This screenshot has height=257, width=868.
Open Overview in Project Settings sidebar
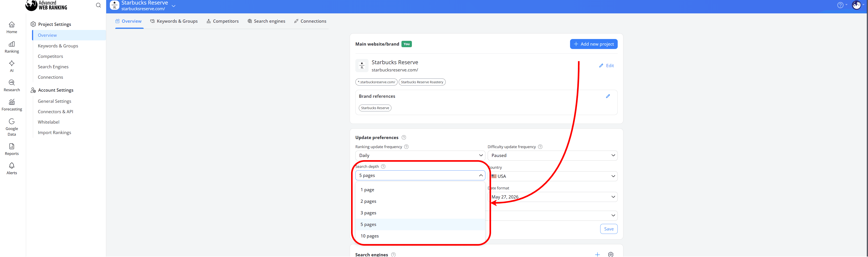point(69,35)
